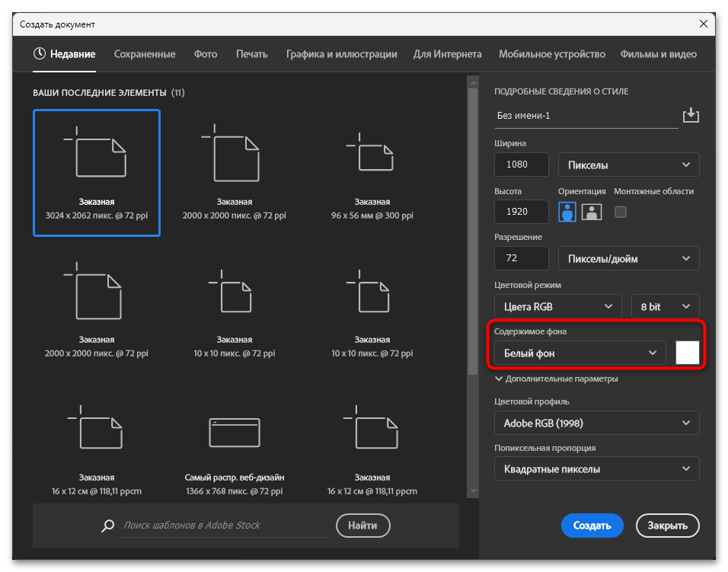Screen dimensions: 728x572
Task: Click the Закрыть button
Action: tap(668, 526)
